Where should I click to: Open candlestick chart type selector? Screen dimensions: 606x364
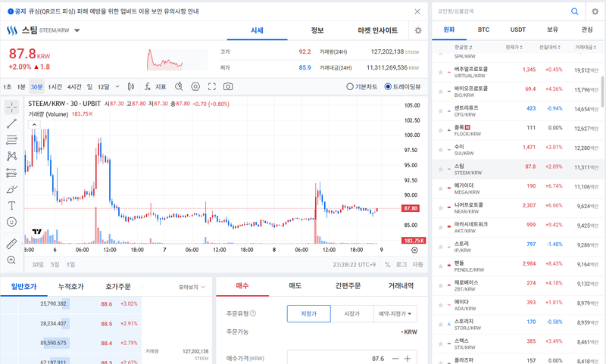click(131, 86)
